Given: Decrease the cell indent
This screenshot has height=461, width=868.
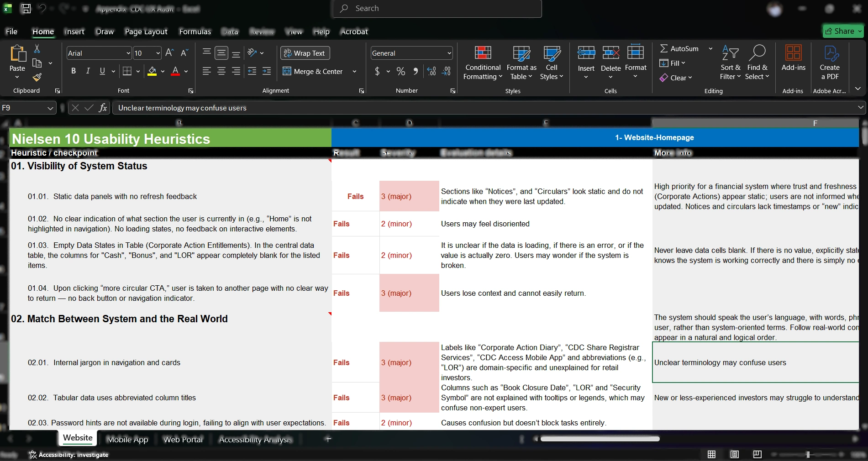Looking at the screenshot, I should point(252,71).
